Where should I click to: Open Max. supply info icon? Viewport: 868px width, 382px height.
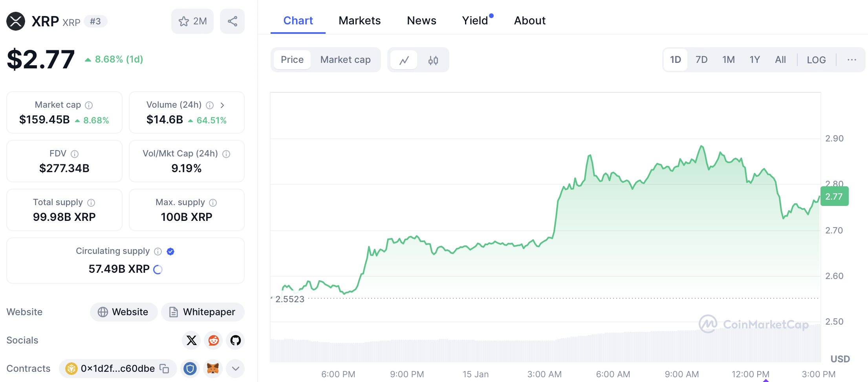(213, 202)
